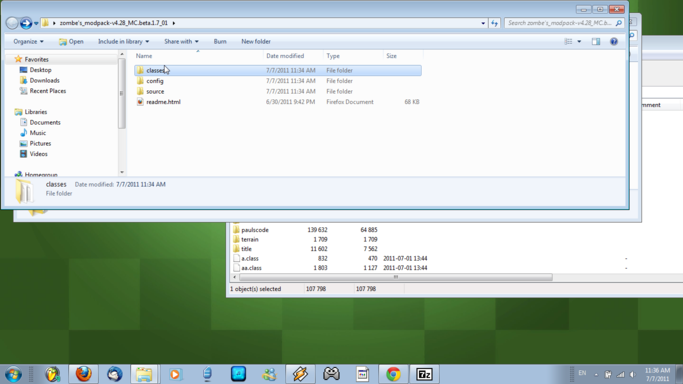Image resolution: width=683 pixels, height=384 pixels.
Task: Open Firefox from taskbar
Action: [x=83, y=374]
